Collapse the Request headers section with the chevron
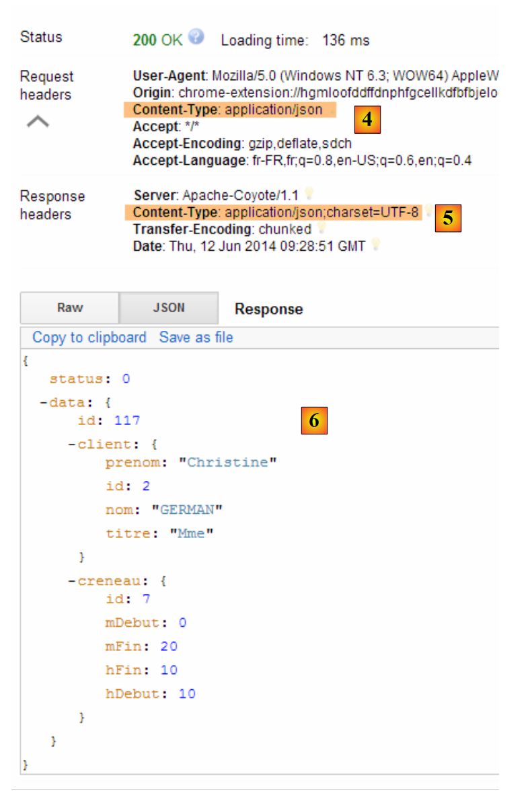532x809 pixels. (x=38, y=122)
